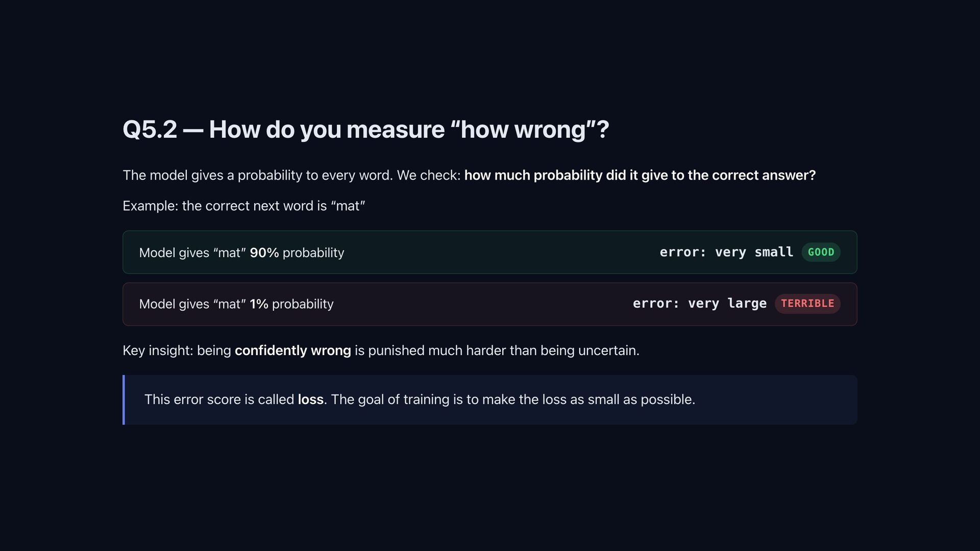980x551 pixels.
Task: Click "Model gives" in the 1% card
Action: pos(174,304)
